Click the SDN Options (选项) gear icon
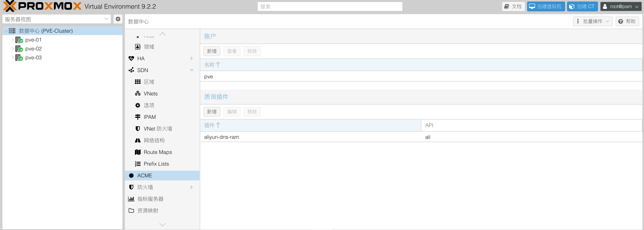Image resolution: width=644 pixels, height=230 pixels. click(138, 106)
